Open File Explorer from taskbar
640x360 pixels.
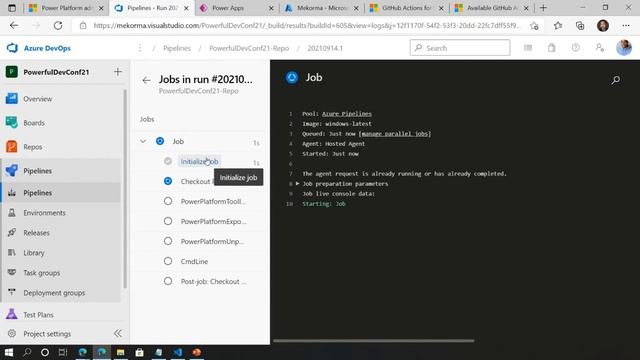click(x=120, y=352)
